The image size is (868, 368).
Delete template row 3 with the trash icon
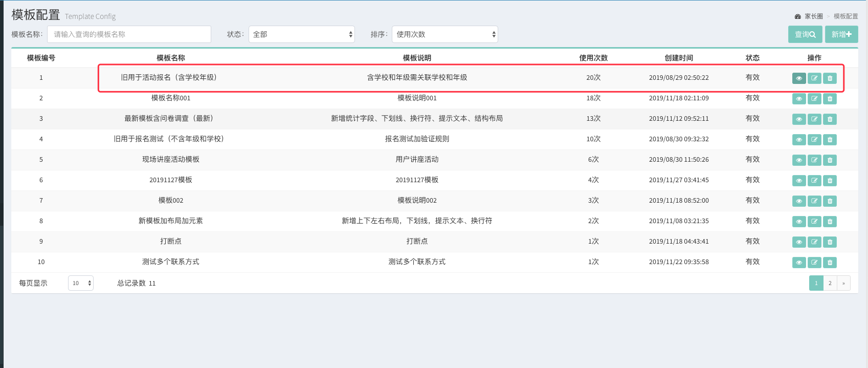(x=830, y=119)
